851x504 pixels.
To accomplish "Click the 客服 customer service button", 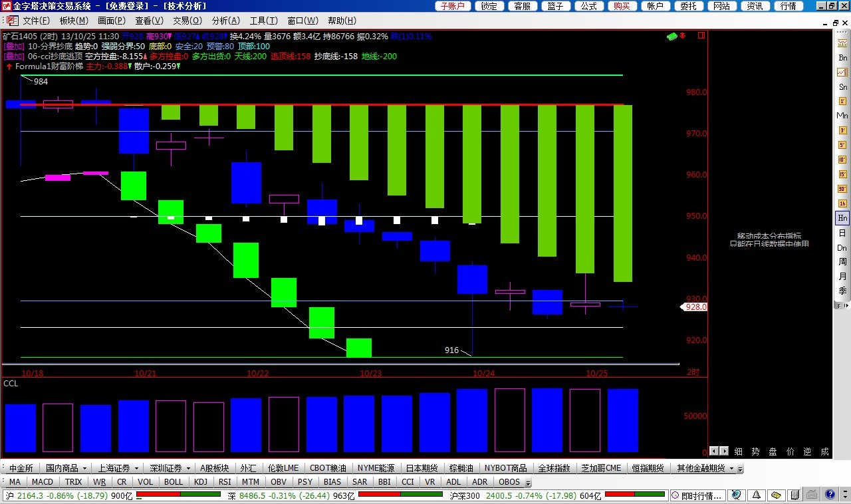I will click(523, 6).
